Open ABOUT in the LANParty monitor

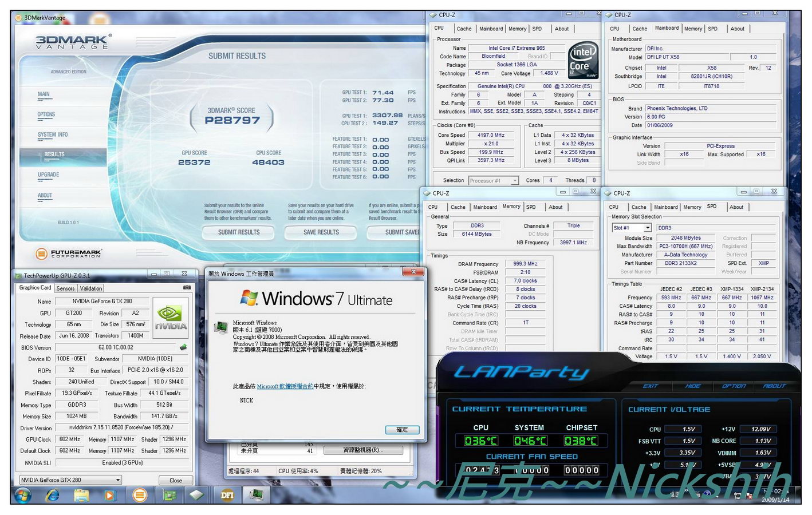774,386
